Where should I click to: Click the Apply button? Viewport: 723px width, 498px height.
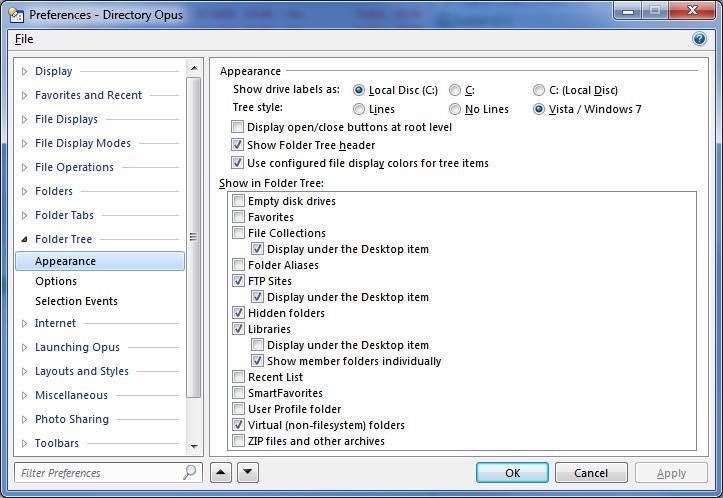click(x=671, y=473)
